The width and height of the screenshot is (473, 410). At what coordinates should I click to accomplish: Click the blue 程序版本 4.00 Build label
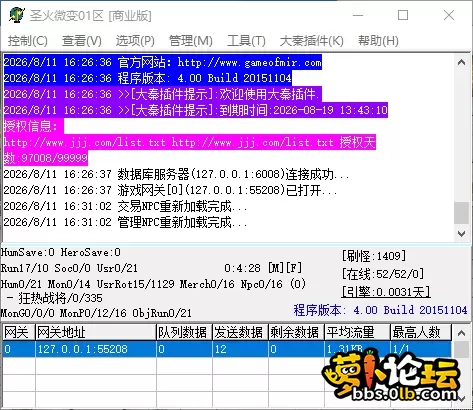coord(380,310)
